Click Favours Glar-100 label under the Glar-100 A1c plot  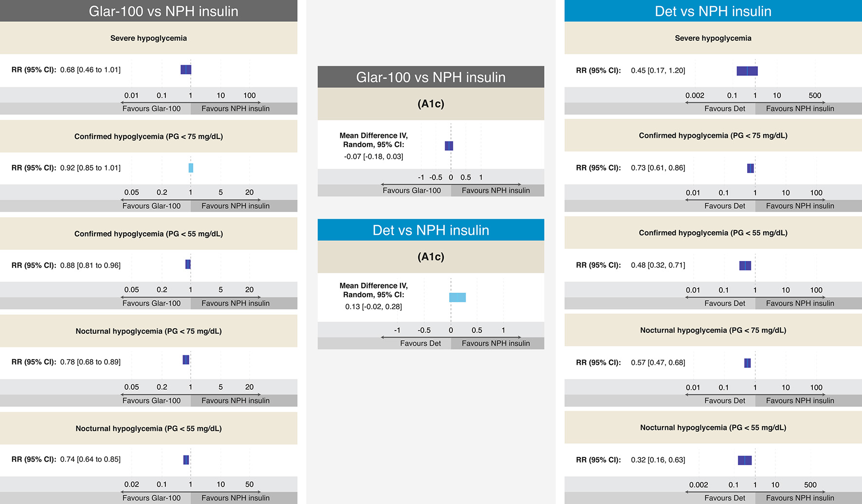[412, 191]
